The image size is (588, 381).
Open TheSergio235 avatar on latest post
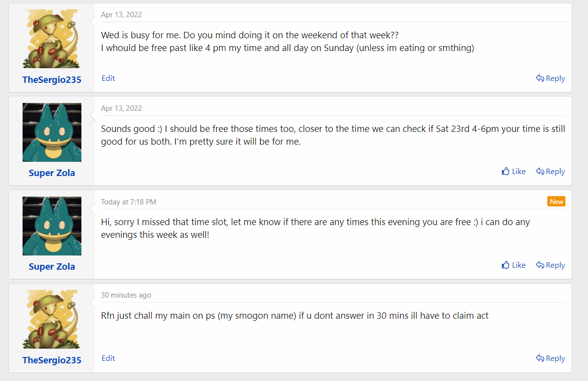[x=52, y=319]
